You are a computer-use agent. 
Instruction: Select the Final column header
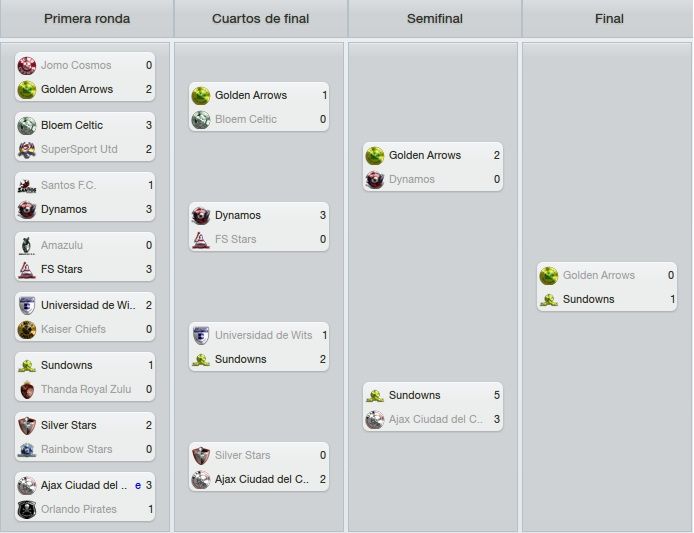(x=609, y=19)
